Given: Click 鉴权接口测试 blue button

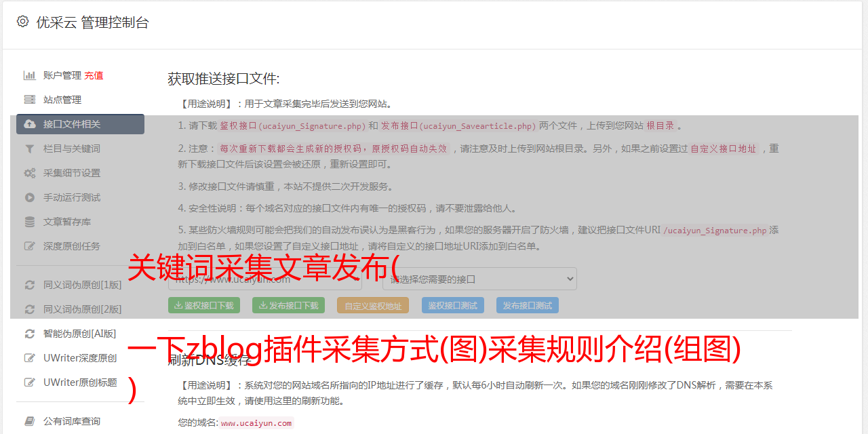Looking at the screenshot, I should pos(453,305).
